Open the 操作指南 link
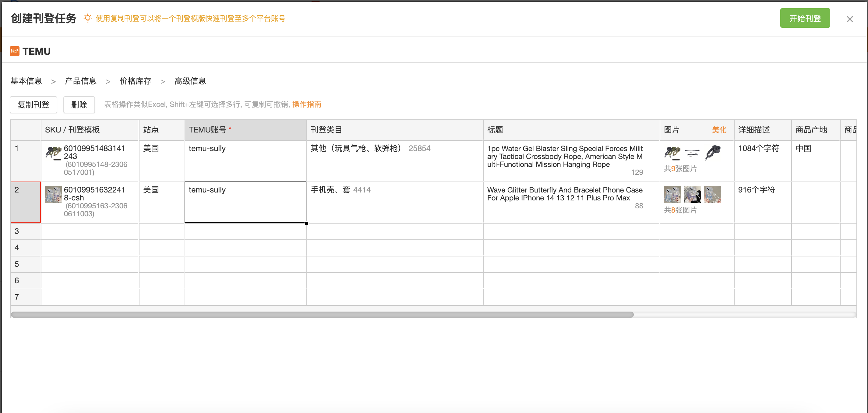 pos(306,104)
